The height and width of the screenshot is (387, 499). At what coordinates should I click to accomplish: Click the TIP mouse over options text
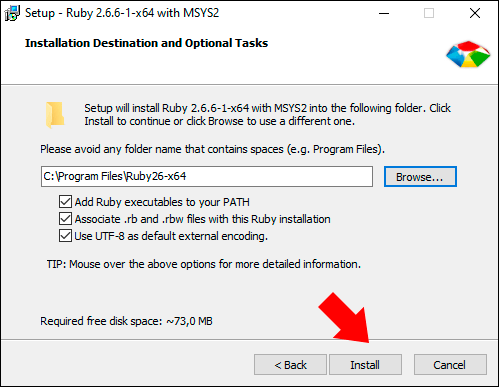click(204, 264)
